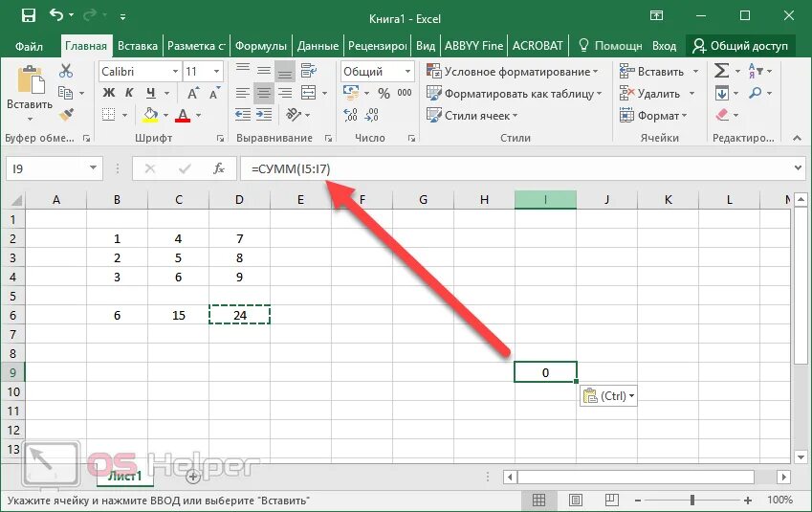812x512 pixels.
Task: Save the workbook with the floppy icon
Action: (x=29, y=15)
